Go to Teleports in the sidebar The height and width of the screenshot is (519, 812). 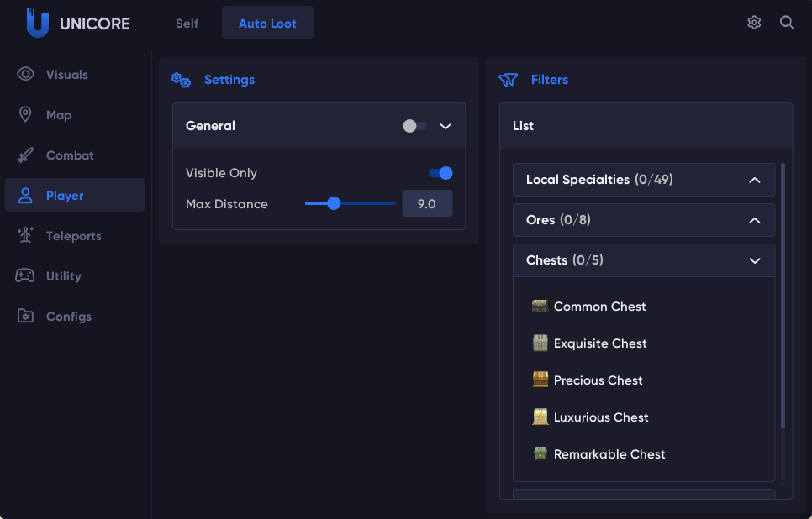tap(73, 236)
